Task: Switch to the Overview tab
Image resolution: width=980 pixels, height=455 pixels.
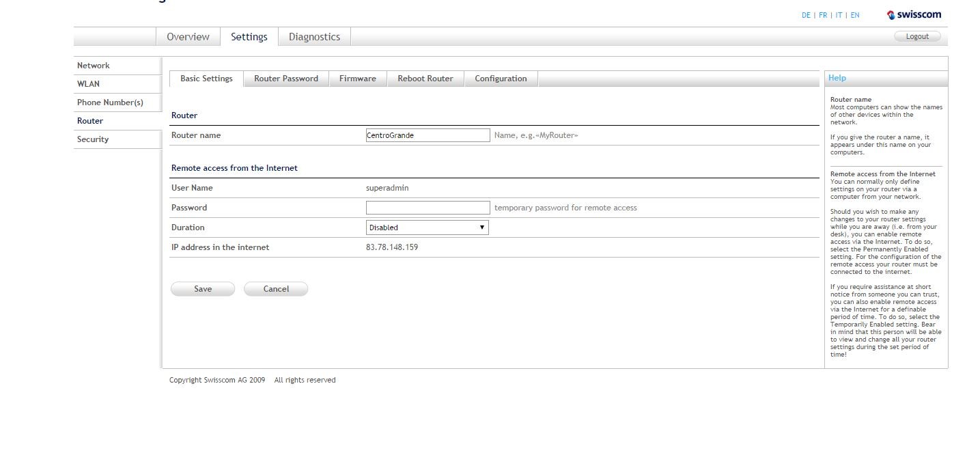Action: point(188,37)
